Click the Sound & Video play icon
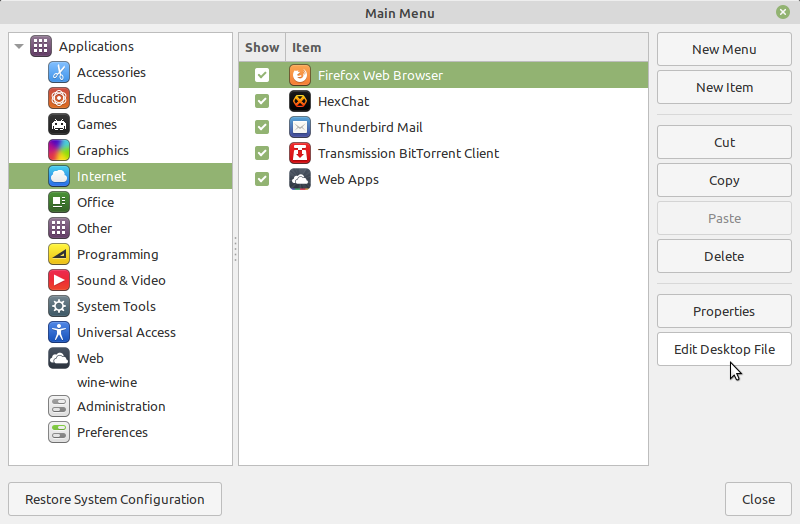 (x=59, y=281)
